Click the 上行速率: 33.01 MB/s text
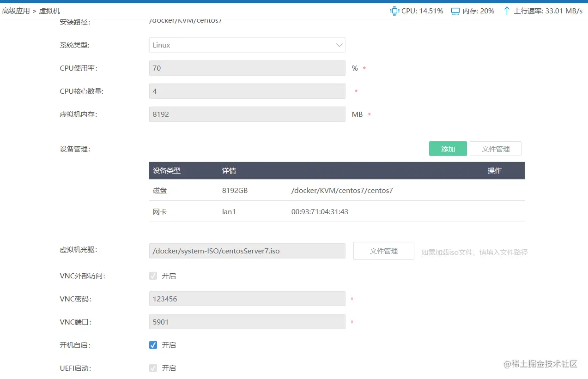Viewport: 588px width, 379px height. click(x=548, y=11)
